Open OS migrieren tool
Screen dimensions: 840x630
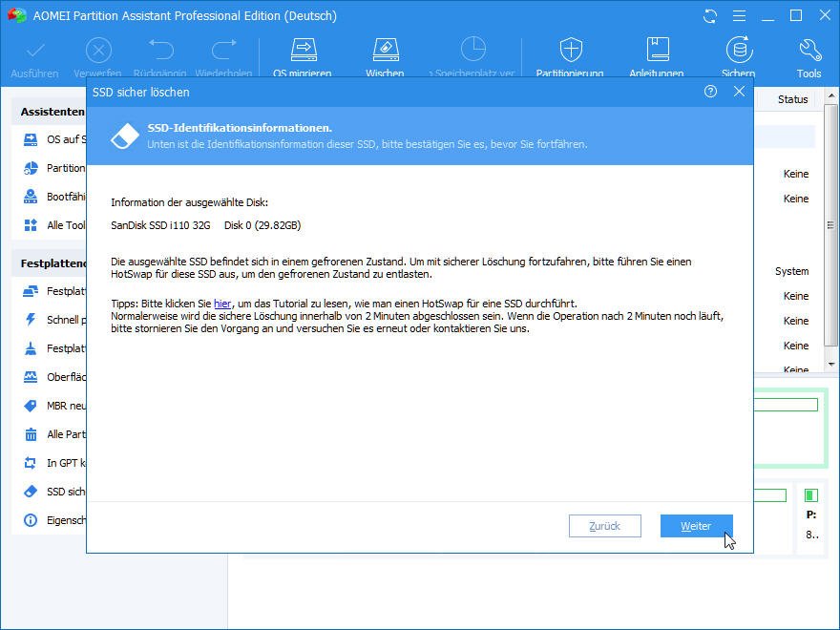click(303, 57)
